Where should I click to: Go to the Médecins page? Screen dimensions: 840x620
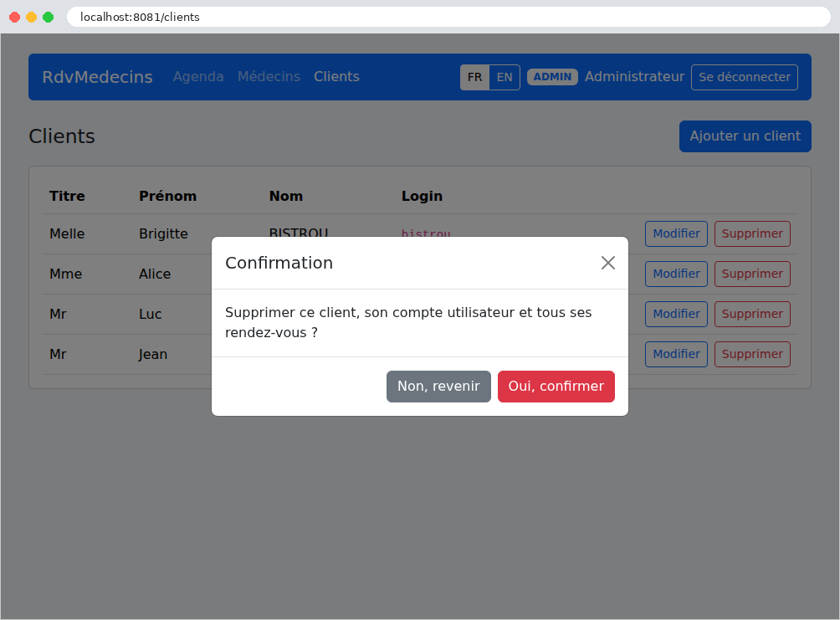pyautogui.click(x=269, y=77)
